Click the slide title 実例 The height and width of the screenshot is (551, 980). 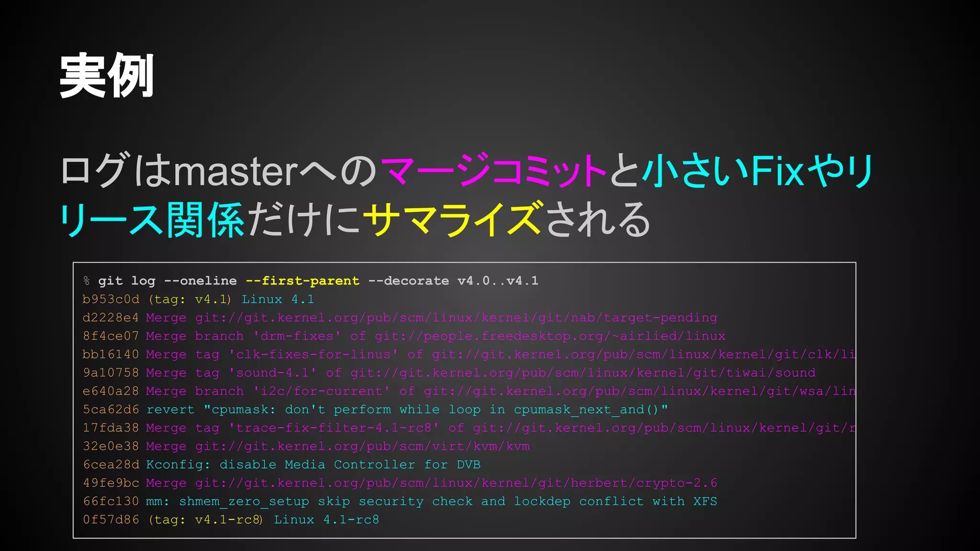coord(107,76)
